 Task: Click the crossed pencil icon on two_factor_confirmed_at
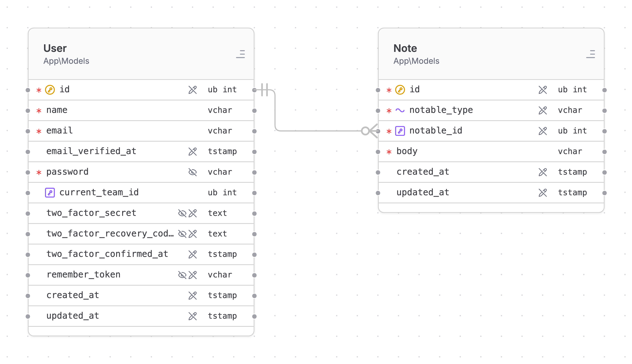(192, 254)
